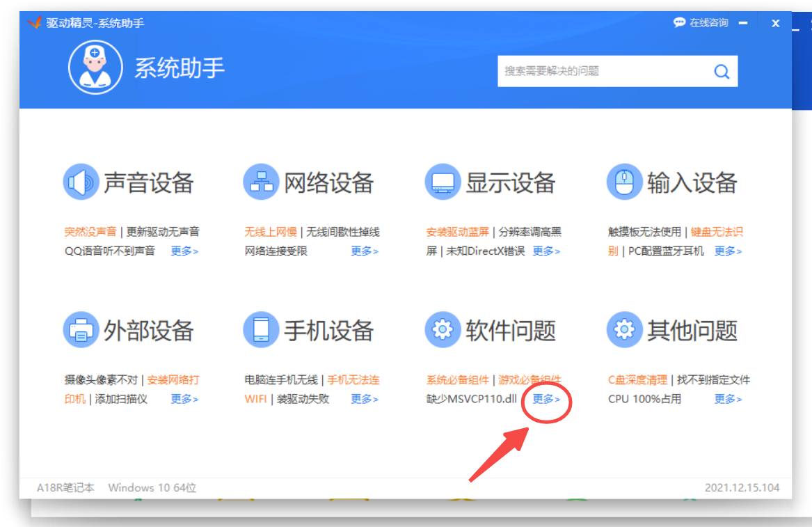Click the magnifier search icon
This screenshot has height=527, width=812.
722,71
